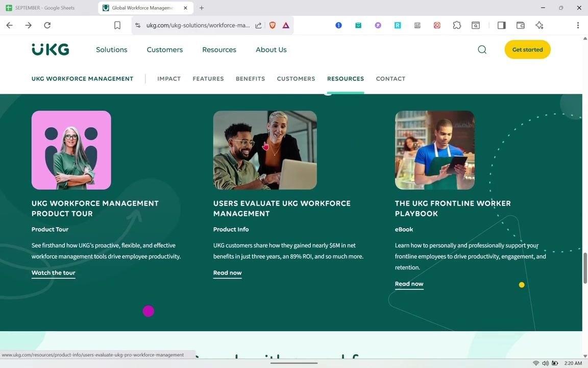Open a new browser tab
Image resolution: width=588 pixels, height=368 pixels.
[202, 8]
